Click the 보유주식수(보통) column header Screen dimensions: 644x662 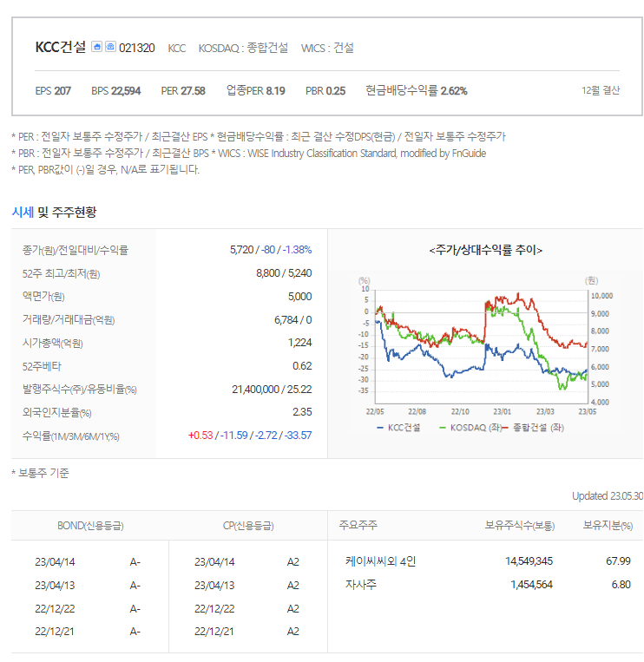point(519,525)
